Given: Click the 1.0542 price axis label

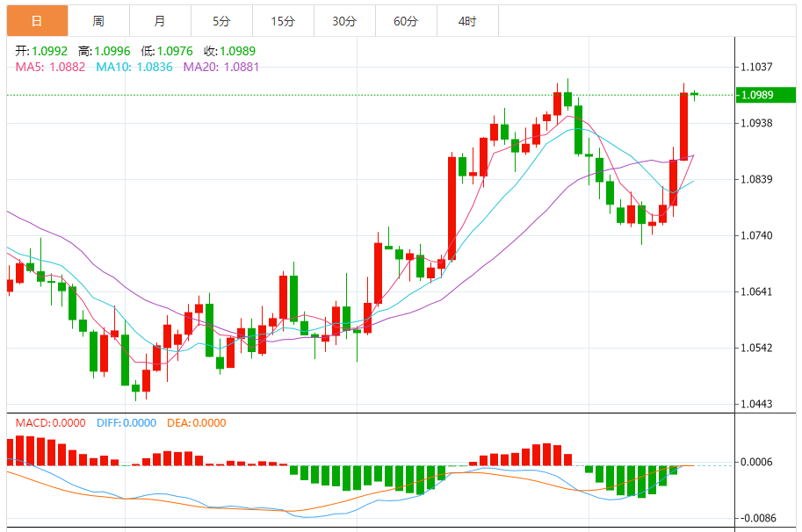Looking at the screenshot, I should (756, 348).
